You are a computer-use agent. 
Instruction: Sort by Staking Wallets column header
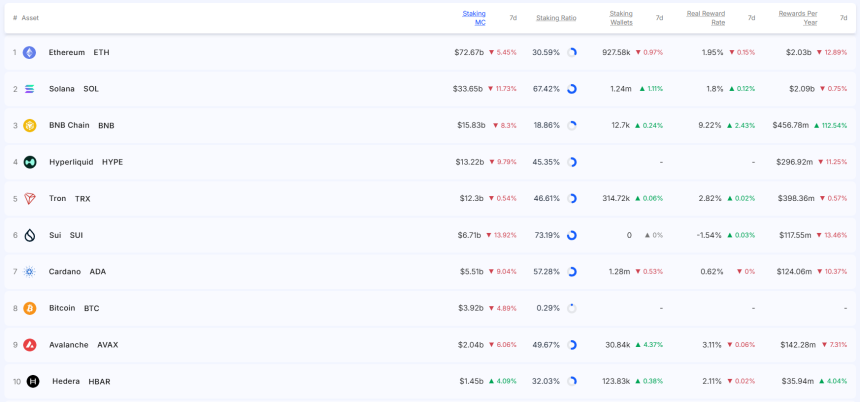tap(621, 18)
